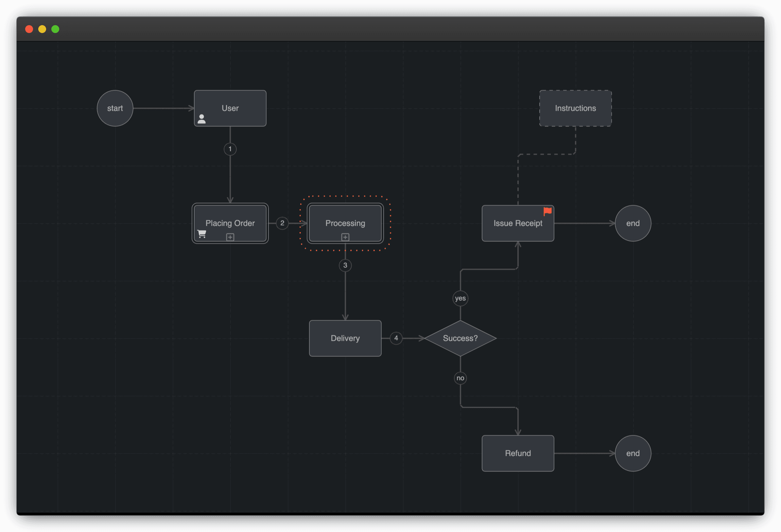Click the yes label on the Success branch
Image resolution: width=781 pixels, height=532 pixels.
click(460, 298)
